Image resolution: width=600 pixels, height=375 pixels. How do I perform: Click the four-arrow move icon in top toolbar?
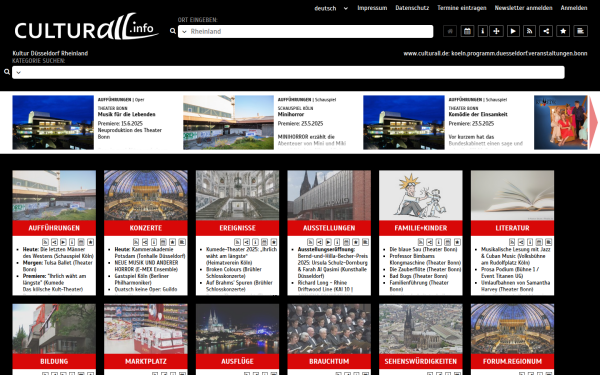pos(496,31)
